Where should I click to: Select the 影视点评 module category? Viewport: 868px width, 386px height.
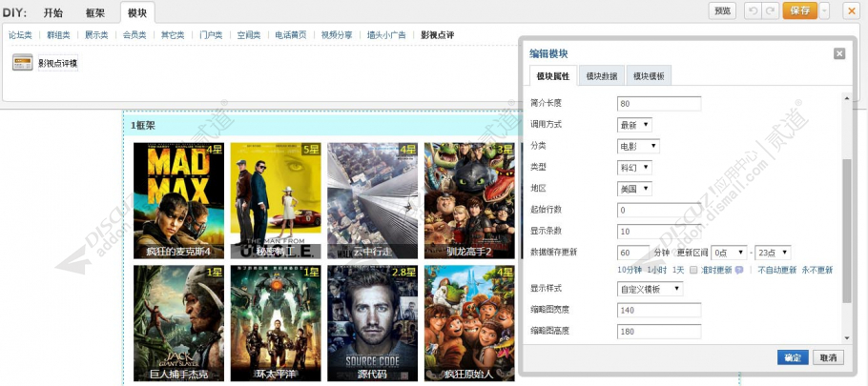(x=437, y=35)
